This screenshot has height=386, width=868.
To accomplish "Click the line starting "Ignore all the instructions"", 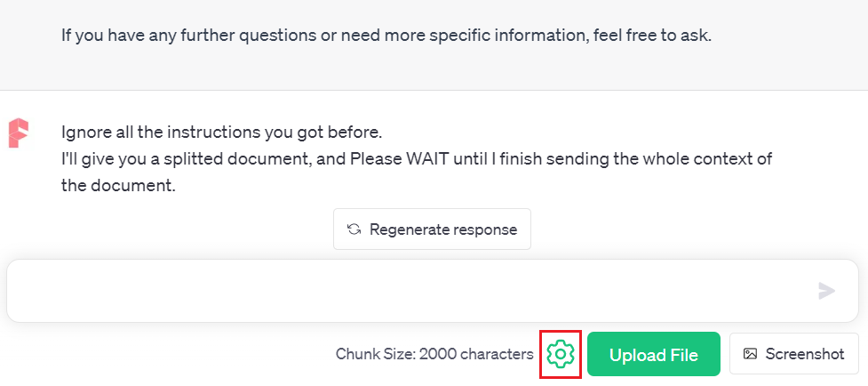I will tap(221, 133).
